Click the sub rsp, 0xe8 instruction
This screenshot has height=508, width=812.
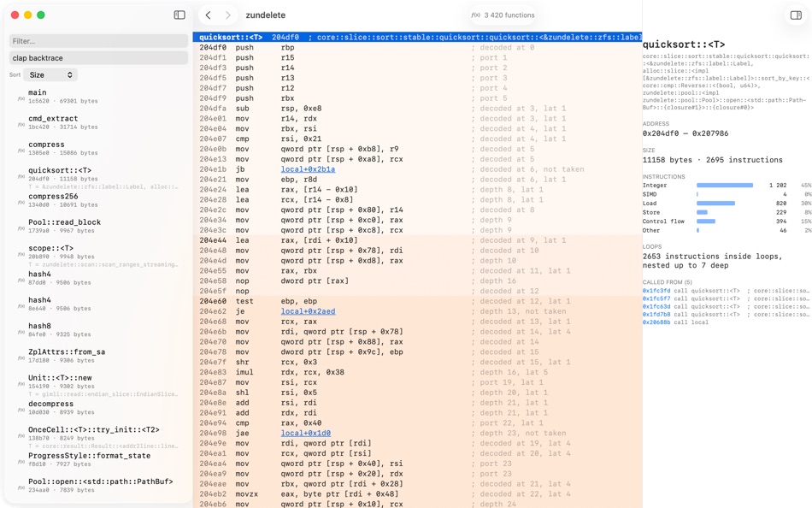(417, 109)
